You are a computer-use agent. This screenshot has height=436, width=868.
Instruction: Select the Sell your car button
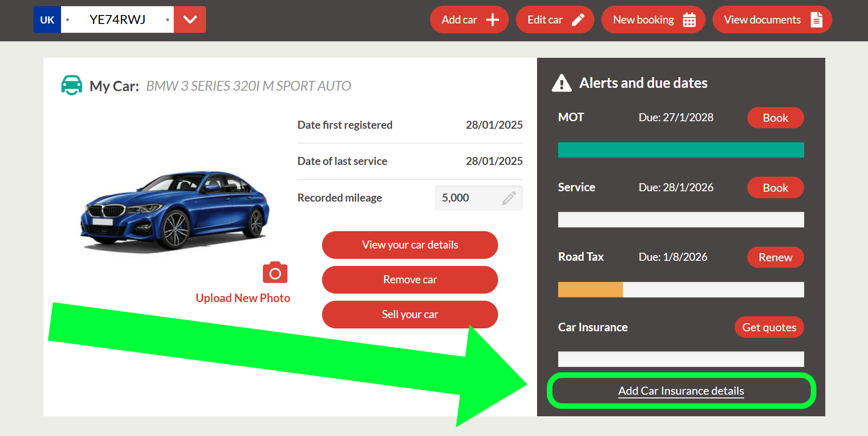pos(410,314)
